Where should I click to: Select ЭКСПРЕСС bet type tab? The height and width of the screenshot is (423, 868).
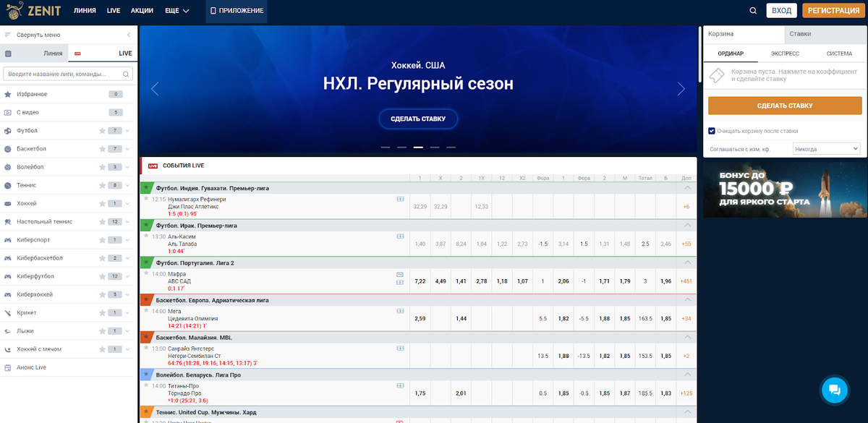(785, 54)
